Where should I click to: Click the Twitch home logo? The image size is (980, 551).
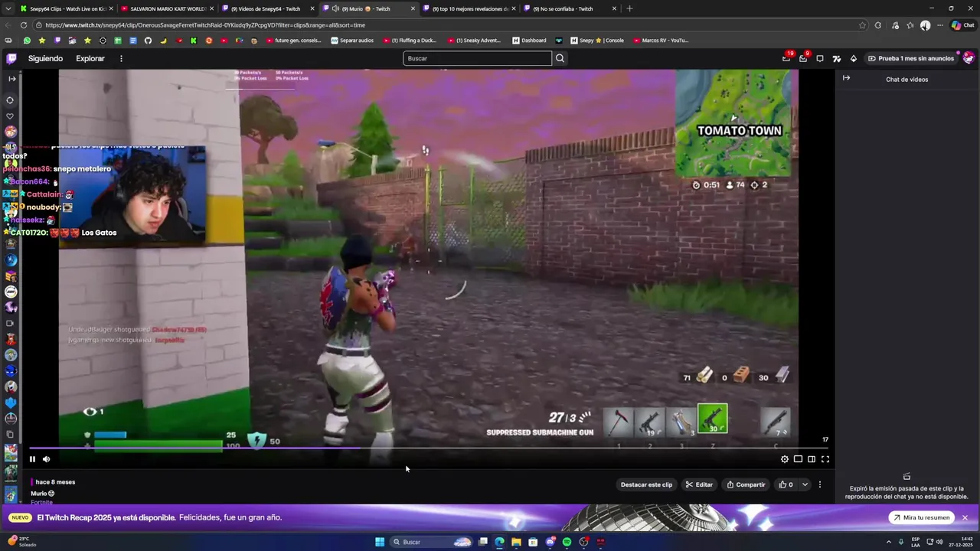click(11, 58)
